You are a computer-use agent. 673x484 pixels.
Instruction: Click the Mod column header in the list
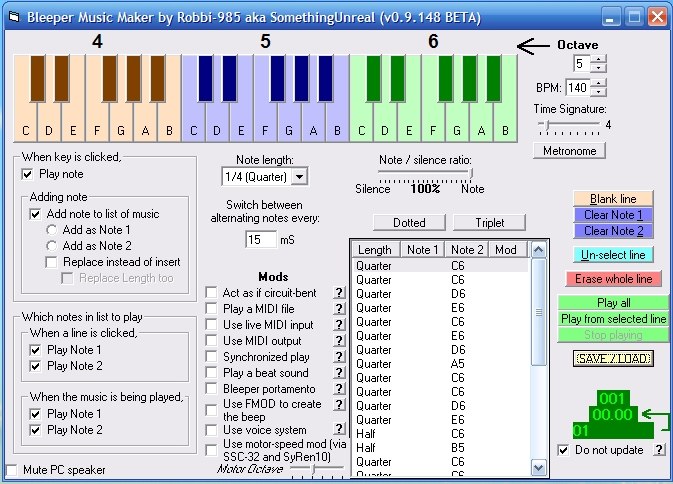[x=507, y=250]
